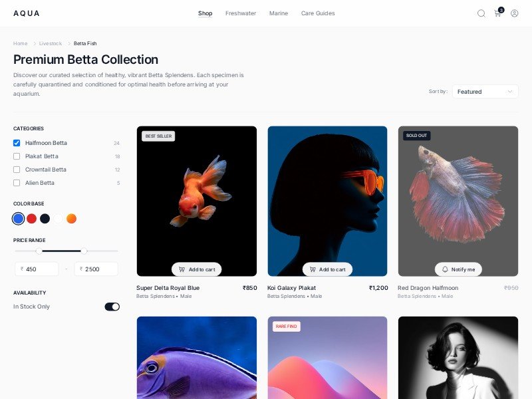
Task: Uncheck the Halfmoon Betta checkbox
Action: pos(17,143)
